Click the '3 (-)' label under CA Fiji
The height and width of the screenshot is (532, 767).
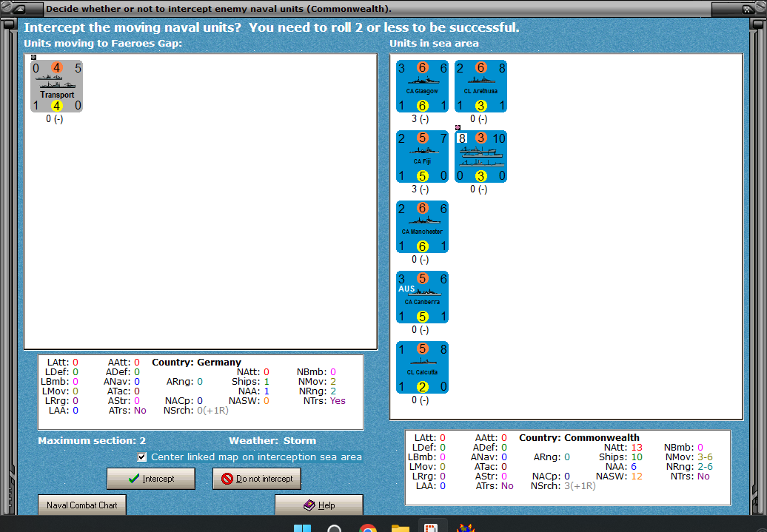[x=420, y=189]
